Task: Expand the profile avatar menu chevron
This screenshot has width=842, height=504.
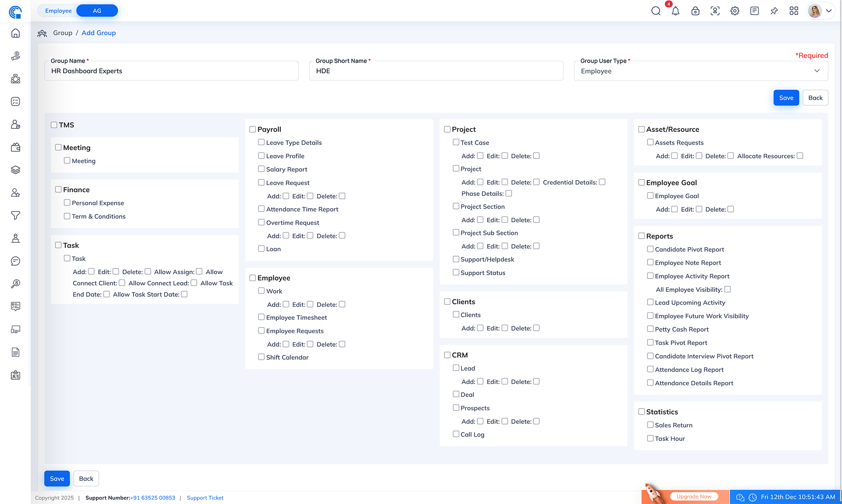Action: 829,11
